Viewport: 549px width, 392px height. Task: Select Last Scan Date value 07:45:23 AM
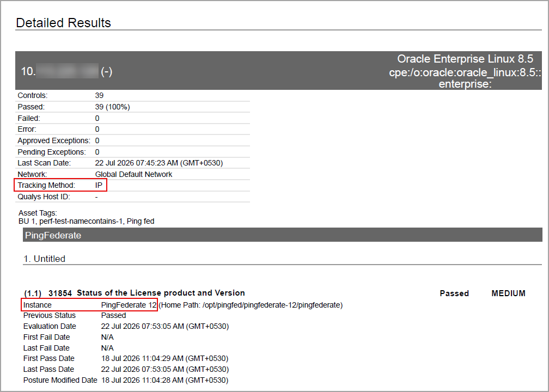(x=159, y=163)
